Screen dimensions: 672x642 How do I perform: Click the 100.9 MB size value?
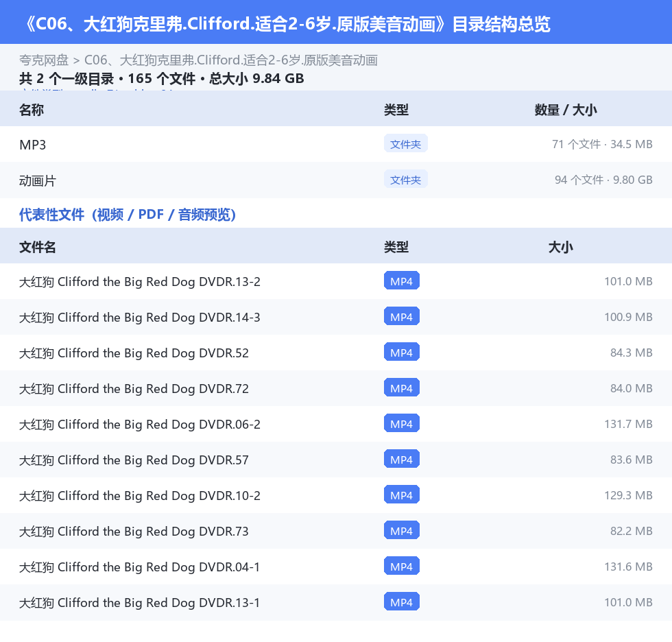click(x=628, y=317)
